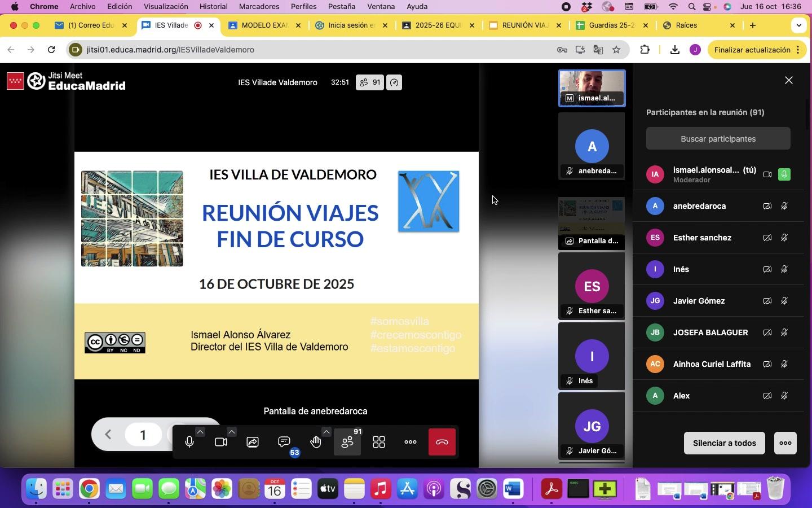Click muted microphone icon for Inés
This screenshot has height=508, width=812.
[784, 269]
